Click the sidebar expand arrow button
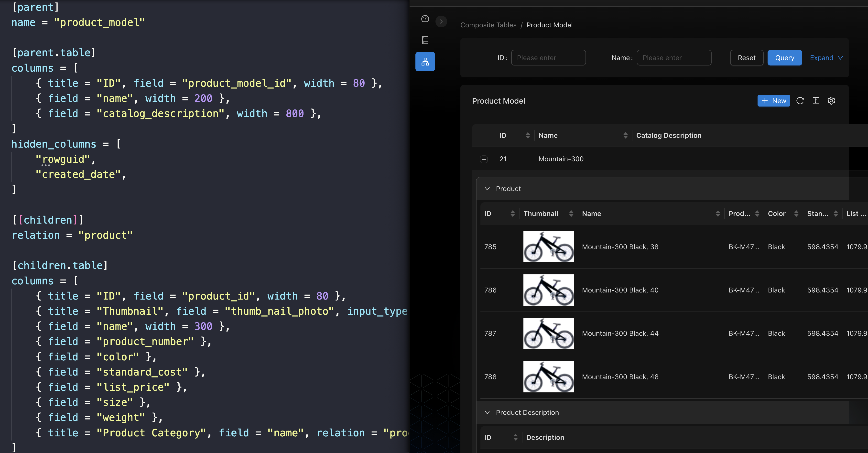Screen dimensions: 868x453 [441, 22]
